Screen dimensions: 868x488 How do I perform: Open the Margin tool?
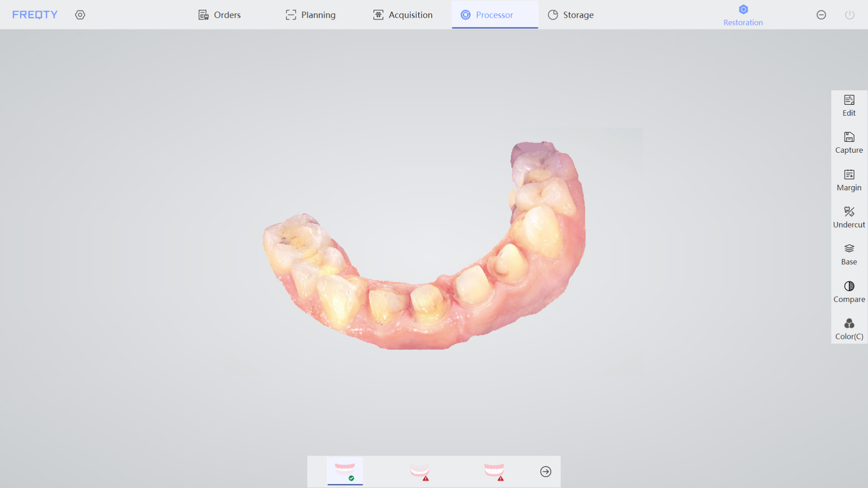[849, 180]
